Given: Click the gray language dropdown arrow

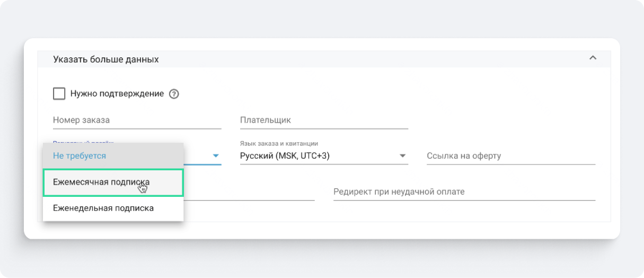Looking at the screenshot, I should (x=402, y=156).
